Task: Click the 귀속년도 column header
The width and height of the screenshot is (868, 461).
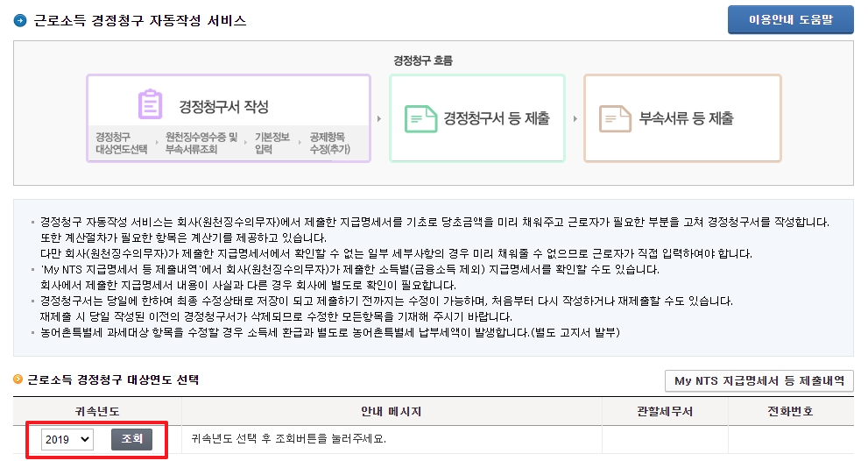Action: 97,411
